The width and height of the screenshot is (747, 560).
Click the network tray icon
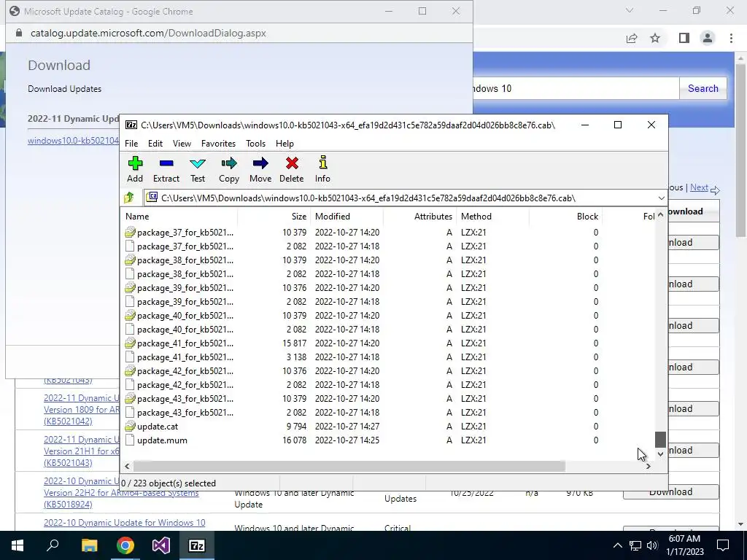635,545
